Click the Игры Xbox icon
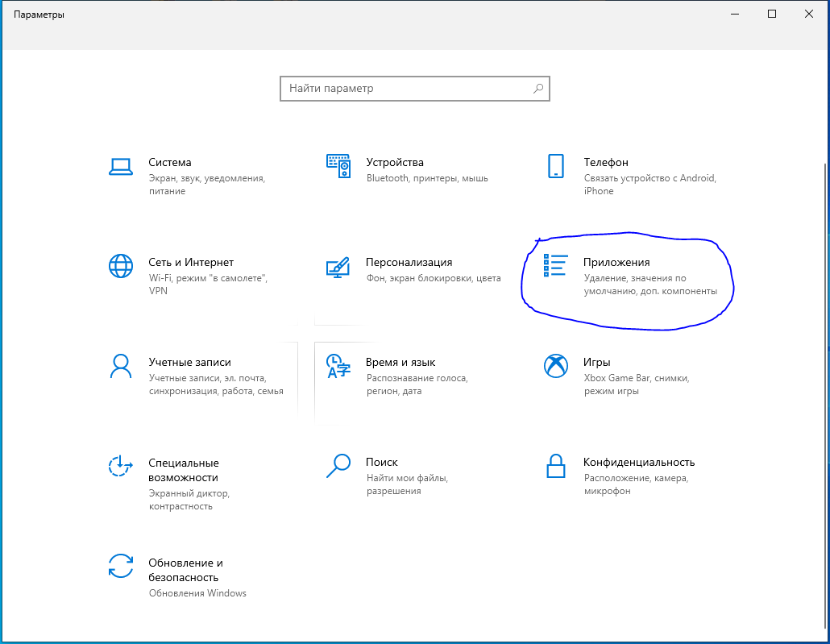830x644 pixels. pos(556,366)
